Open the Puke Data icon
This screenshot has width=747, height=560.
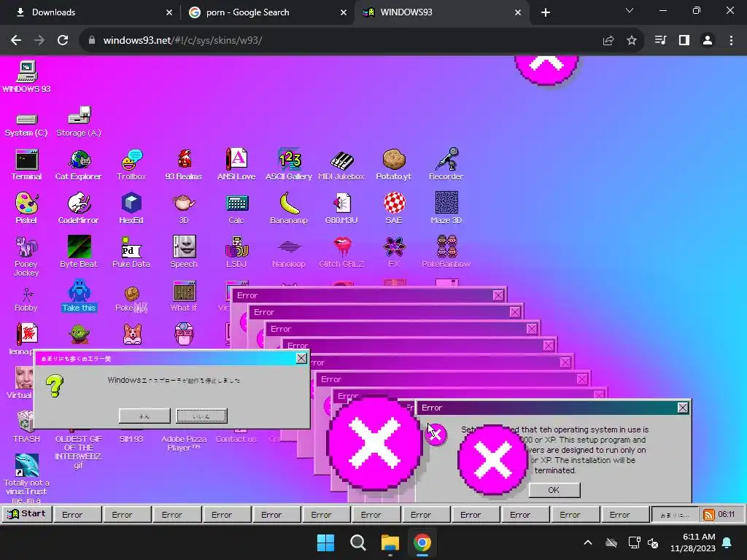[131, 252]
